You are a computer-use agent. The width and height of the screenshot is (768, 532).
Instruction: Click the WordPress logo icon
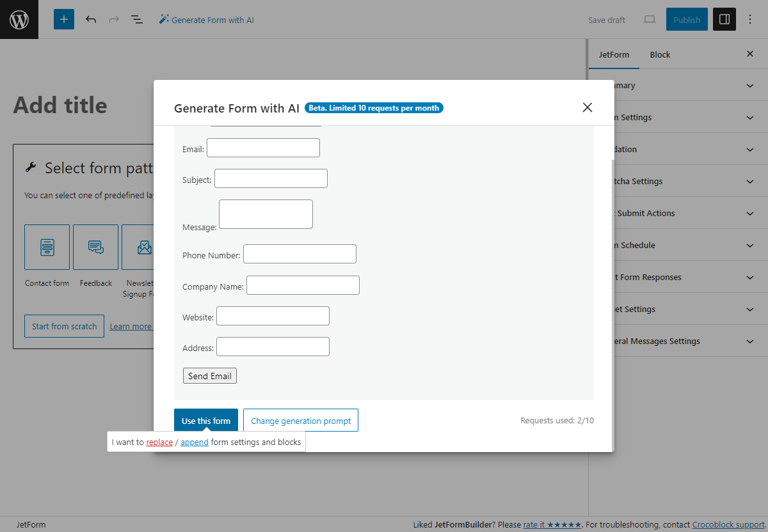pyautogui.click(x=19, y=19)
